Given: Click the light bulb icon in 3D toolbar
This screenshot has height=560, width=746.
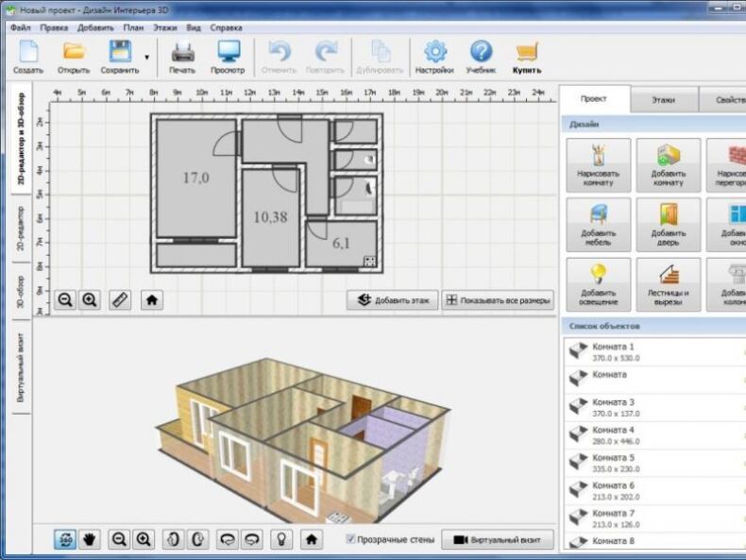Looking at the screenshot, I should 280,539.
